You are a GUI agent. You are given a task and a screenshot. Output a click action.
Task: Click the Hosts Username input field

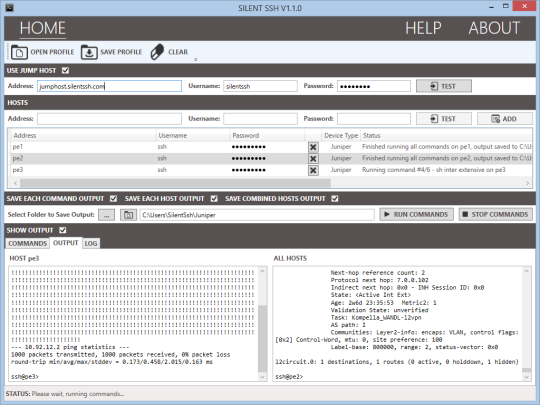tap(260, 119)
